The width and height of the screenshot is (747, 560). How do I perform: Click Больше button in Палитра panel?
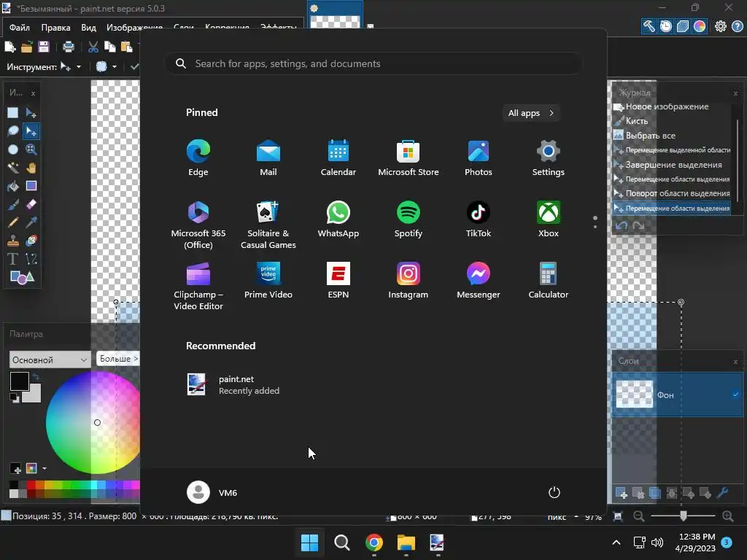(x=117, y=359)
